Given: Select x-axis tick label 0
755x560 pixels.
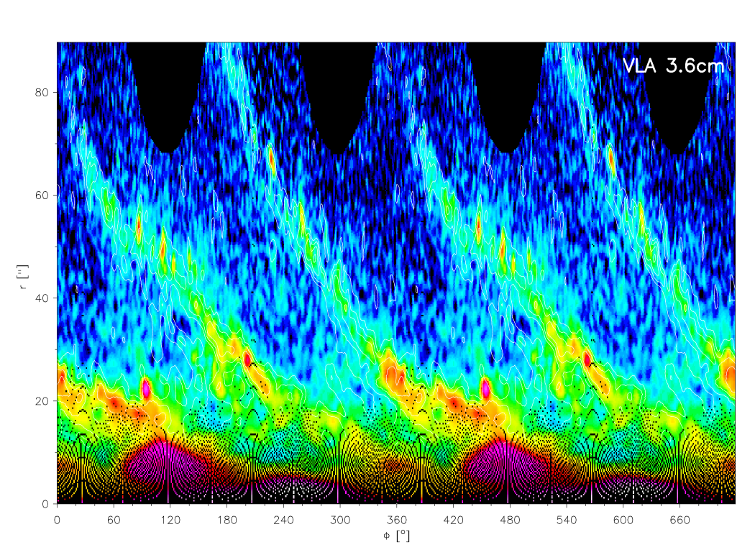Looking at the screenshot, I should pos(58,520).
